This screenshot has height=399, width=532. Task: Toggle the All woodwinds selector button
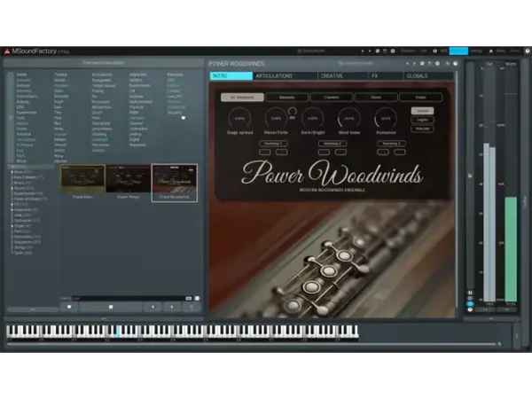click(242, 98)
